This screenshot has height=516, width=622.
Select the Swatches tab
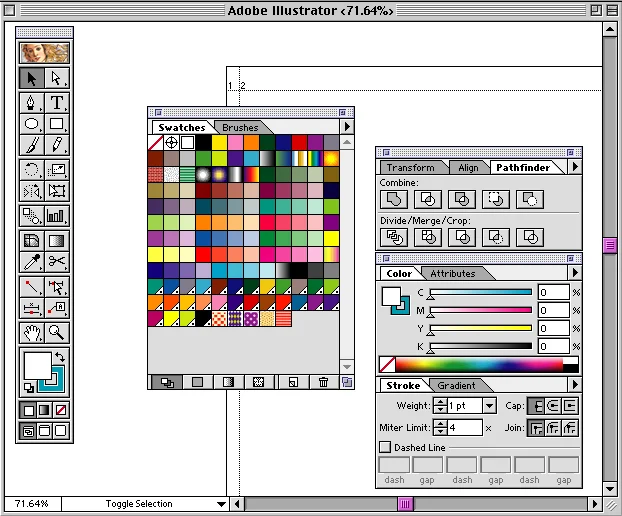coord(182,127)
